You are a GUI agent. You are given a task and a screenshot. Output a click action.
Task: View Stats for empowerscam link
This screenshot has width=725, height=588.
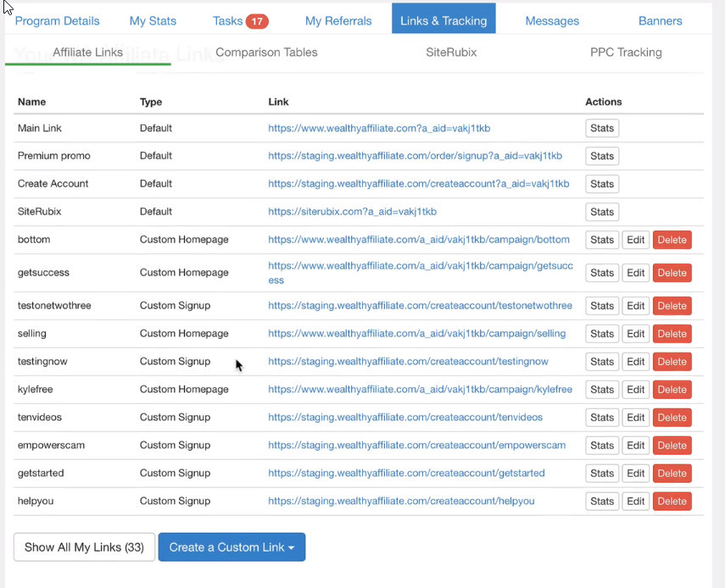click(x=602, y=446)
